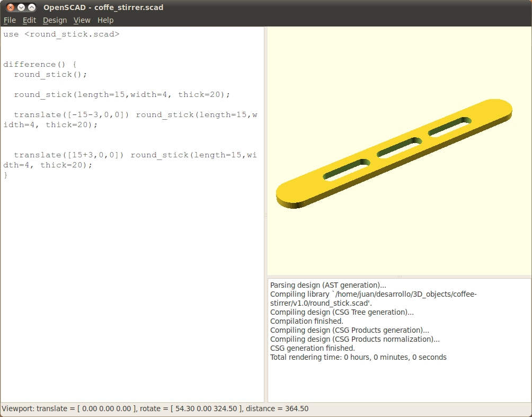532x417 pixels.
Task: Click the right slot hole of the model
Action: tap(450, 126)
